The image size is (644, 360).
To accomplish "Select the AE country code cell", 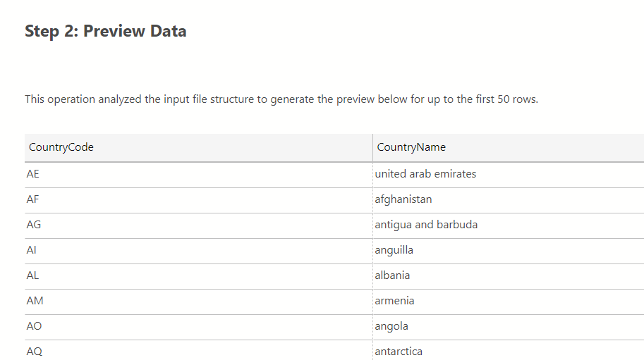I will 33,174.
